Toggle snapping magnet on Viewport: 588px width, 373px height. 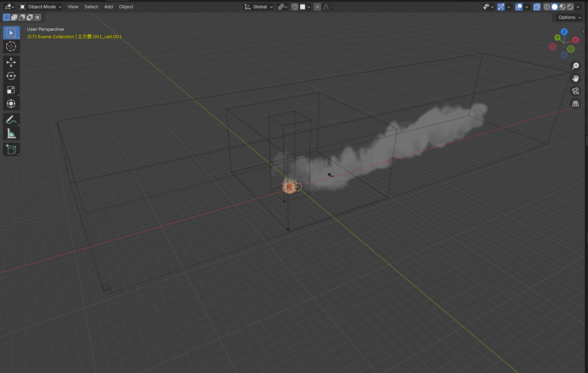point(294,7)
